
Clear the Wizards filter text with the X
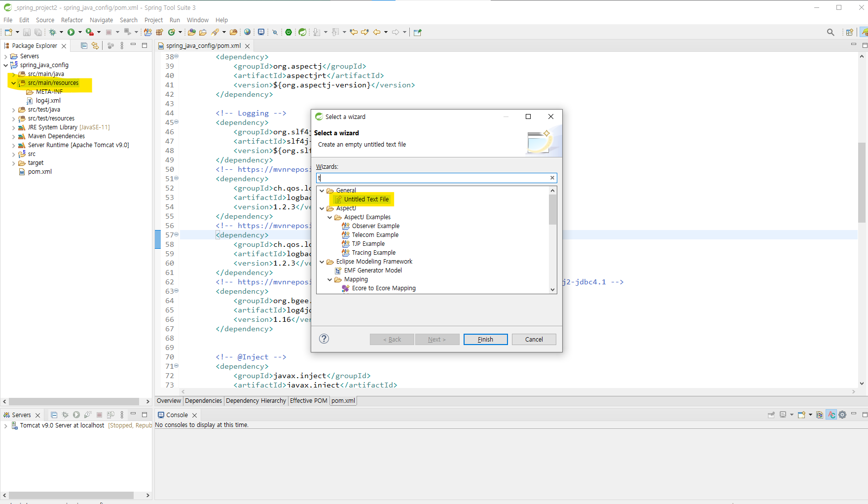pos(552,178)
